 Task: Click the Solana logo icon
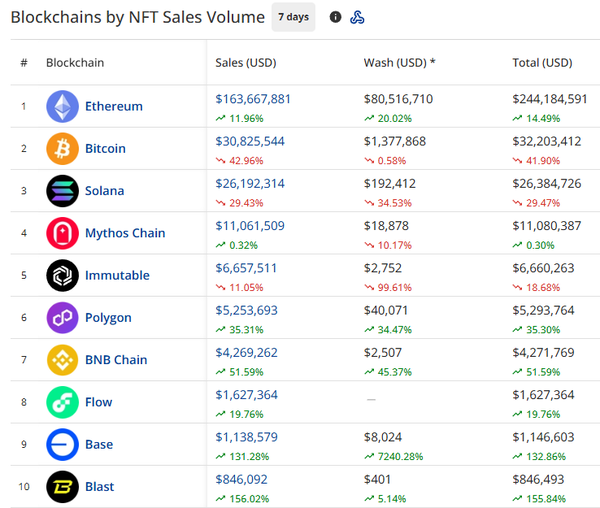click(62, 191)
